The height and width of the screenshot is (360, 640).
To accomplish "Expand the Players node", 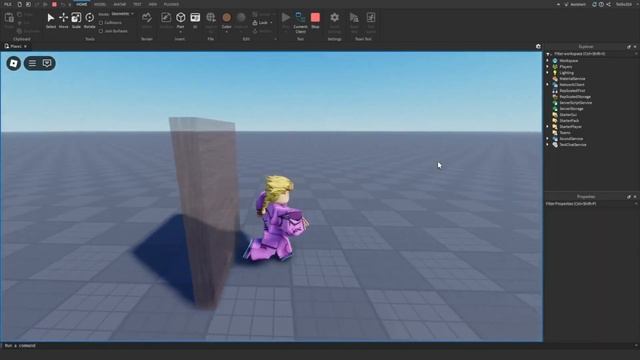I will click(x=548, y=67).
